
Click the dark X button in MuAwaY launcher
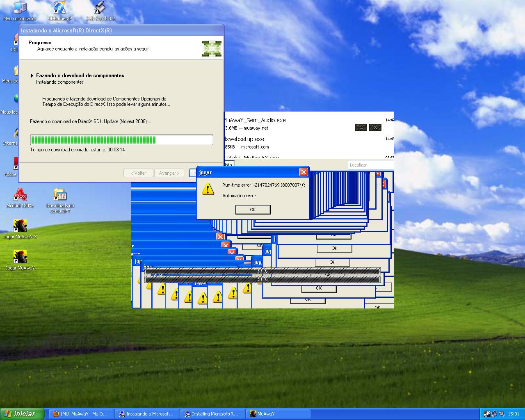[375, 128]
